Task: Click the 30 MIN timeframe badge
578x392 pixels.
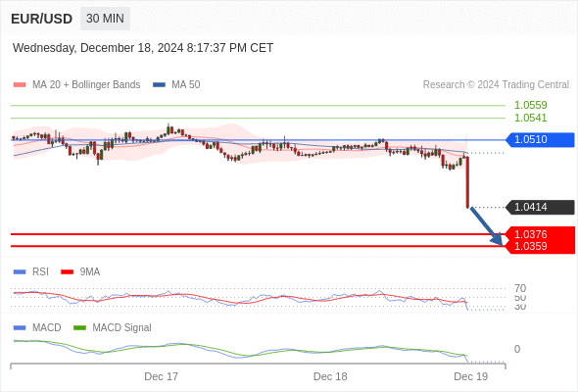Action: coord(105,19)
